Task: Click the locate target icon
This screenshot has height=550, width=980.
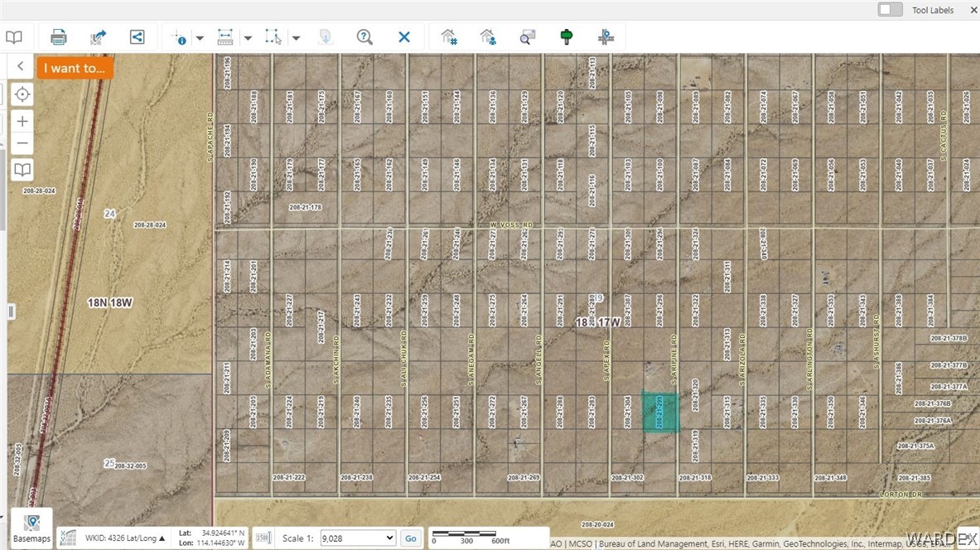Action: (22, 94)
